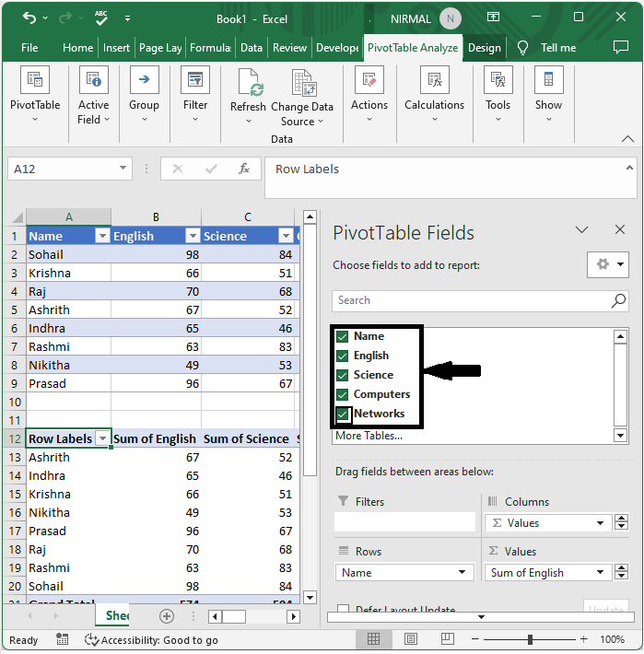Open the English column filter dropdown
This screenshot has height=654, width=644.
point(193,236)
